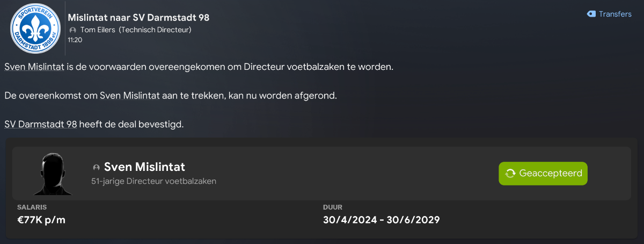Click the SV Darmstadt 98 club crest

point(33,28)
